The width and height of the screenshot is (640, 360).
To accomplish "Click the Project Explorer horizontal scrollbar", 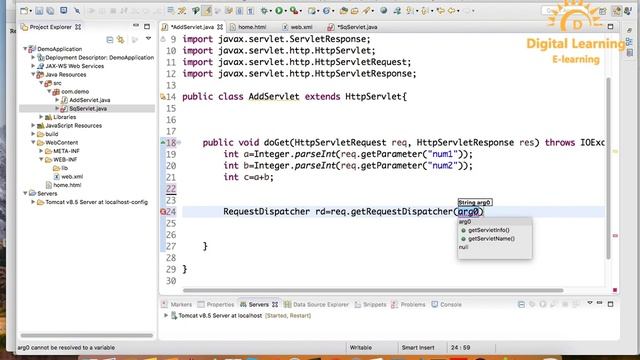I will pos(87,336).
